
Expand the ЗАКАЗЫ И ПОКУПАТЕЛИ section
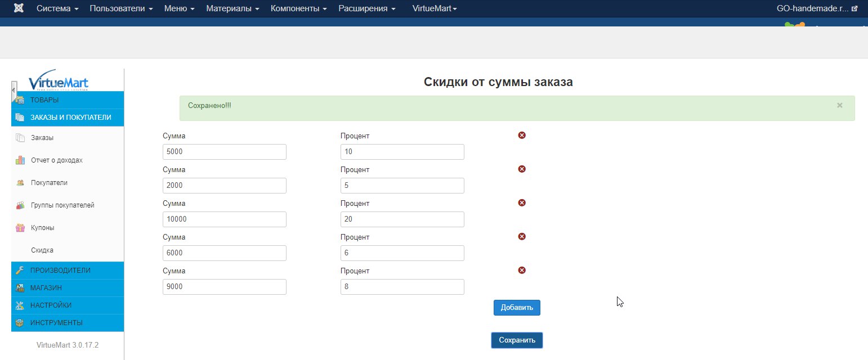point(68,118)
